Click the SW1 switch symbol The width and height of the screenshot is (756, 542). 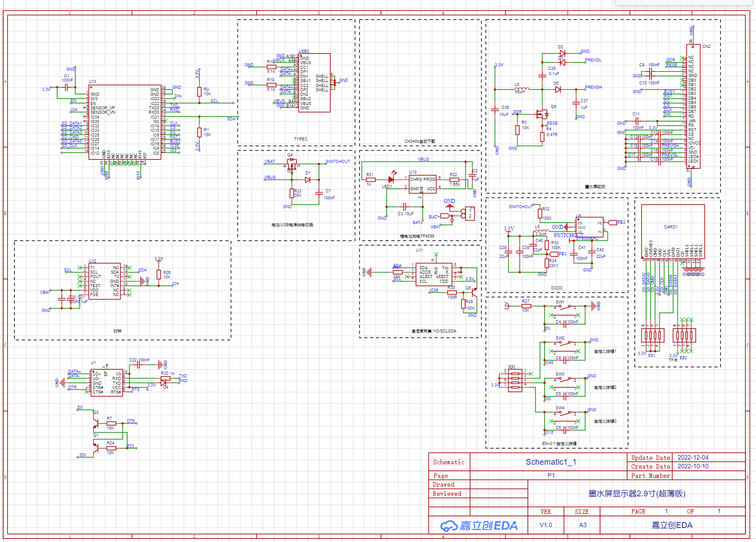point(565,307)
